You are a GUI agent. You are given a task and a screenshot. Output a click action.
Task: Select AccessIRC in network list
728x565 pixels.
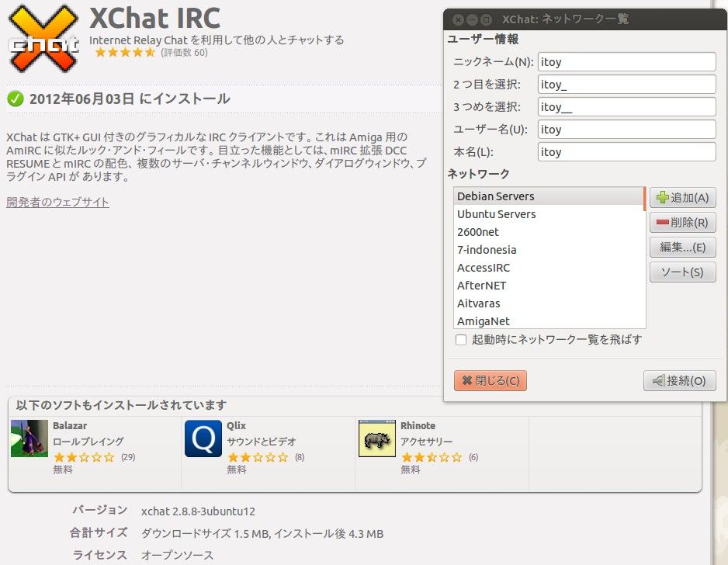548,268
